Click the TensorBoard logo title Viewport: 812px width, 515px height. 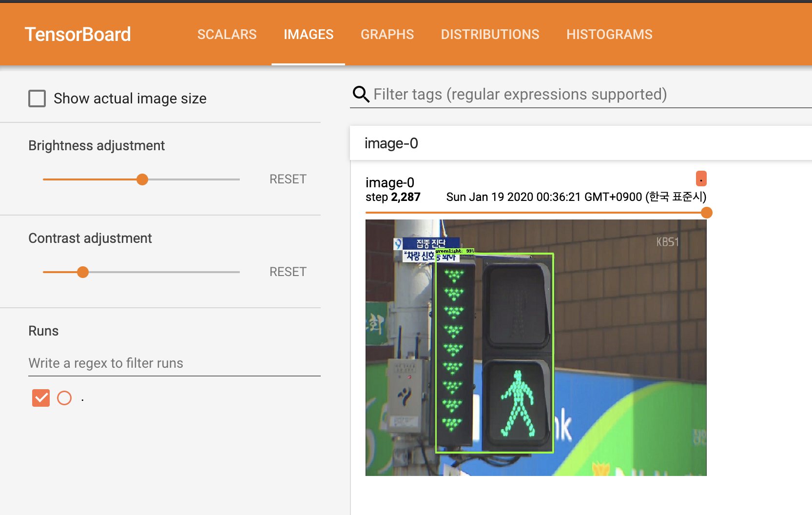click(78, 34)
